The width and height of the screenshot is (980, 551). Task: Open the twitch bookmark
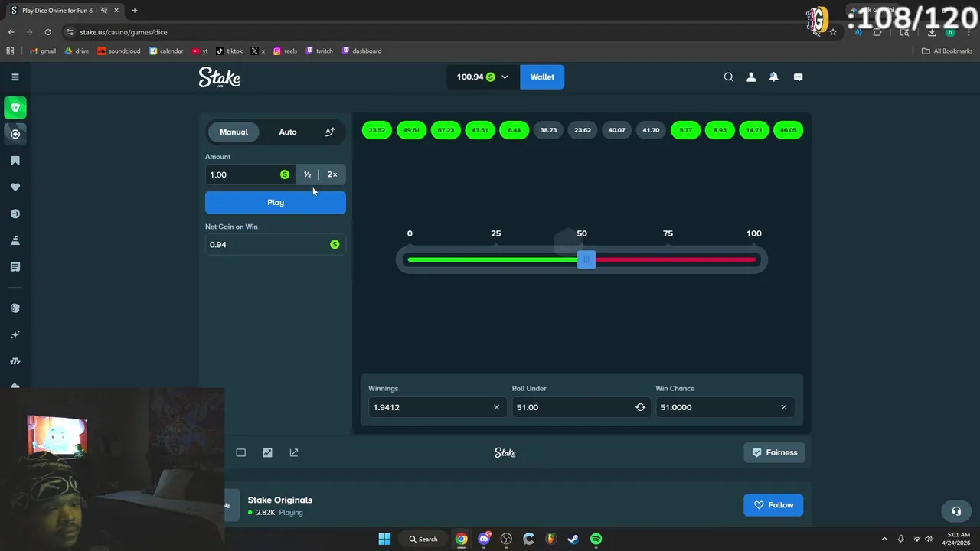(319, 51)
